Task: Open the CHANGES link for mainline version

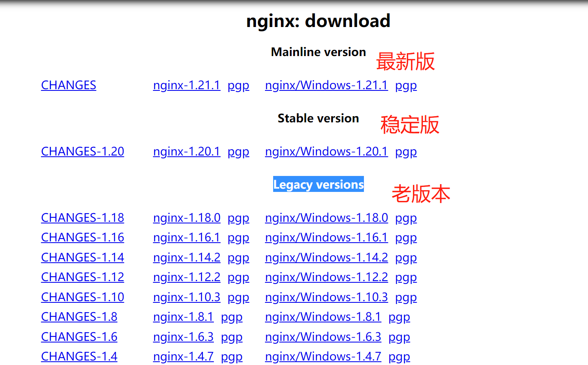Action: pos(69,85)
